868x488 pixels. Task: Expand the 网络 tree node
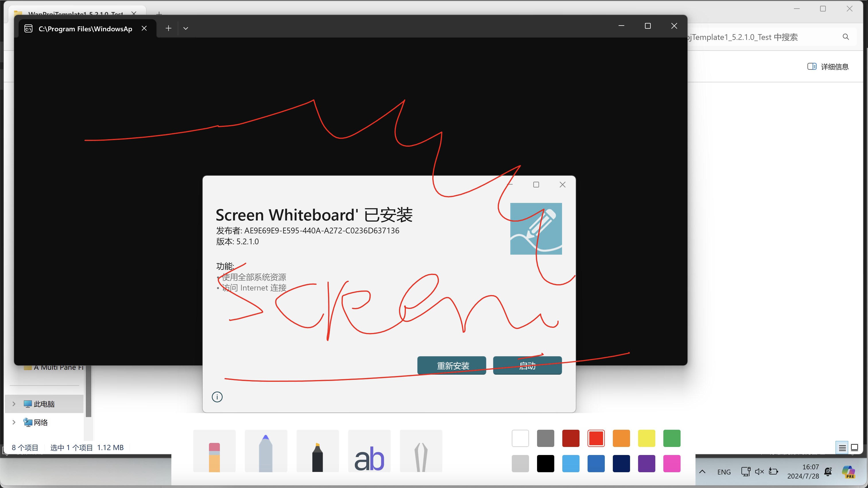pos(14,422)
